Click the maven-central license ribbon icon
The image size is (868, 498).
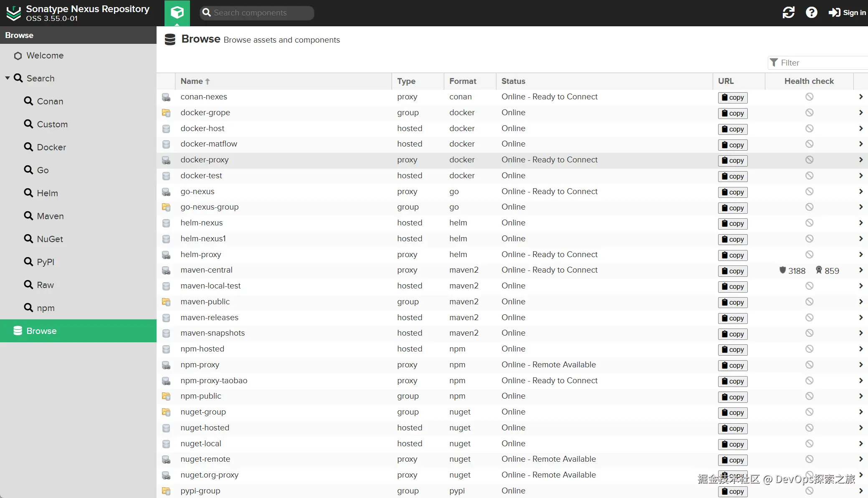point(819,270)
